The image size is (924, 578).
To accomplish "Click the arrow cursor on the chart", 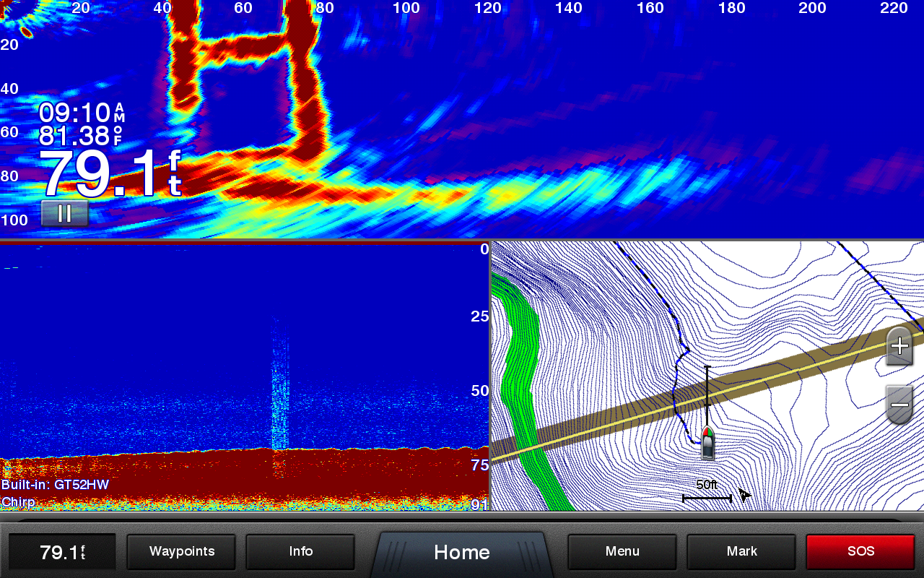I will coord(744,495).
